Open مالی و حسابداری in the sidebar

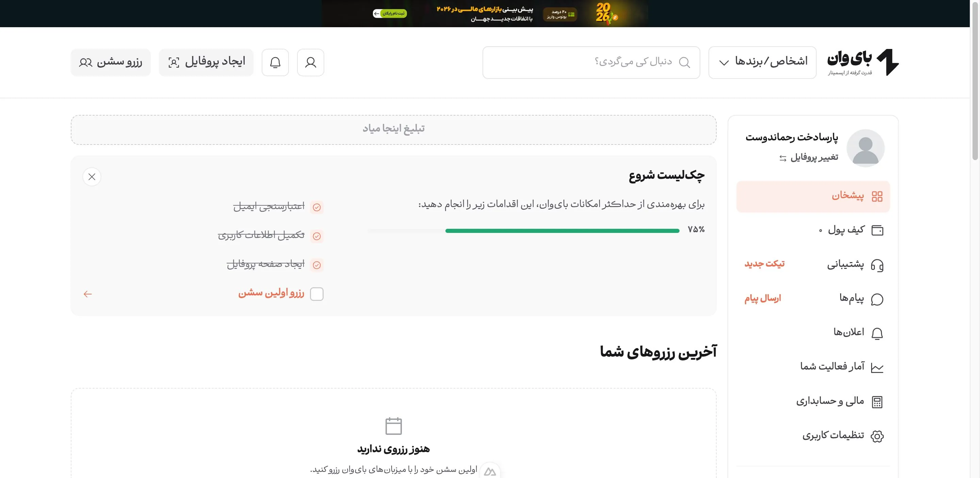[813, 402]
